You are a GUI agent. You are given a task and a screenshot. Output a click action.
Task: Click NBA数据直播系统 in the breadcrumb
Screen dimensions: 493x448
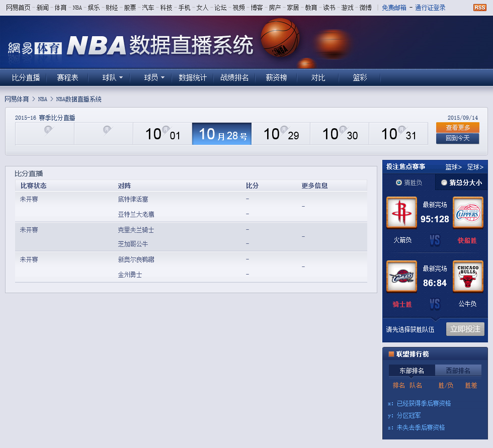tap(78, 99)
